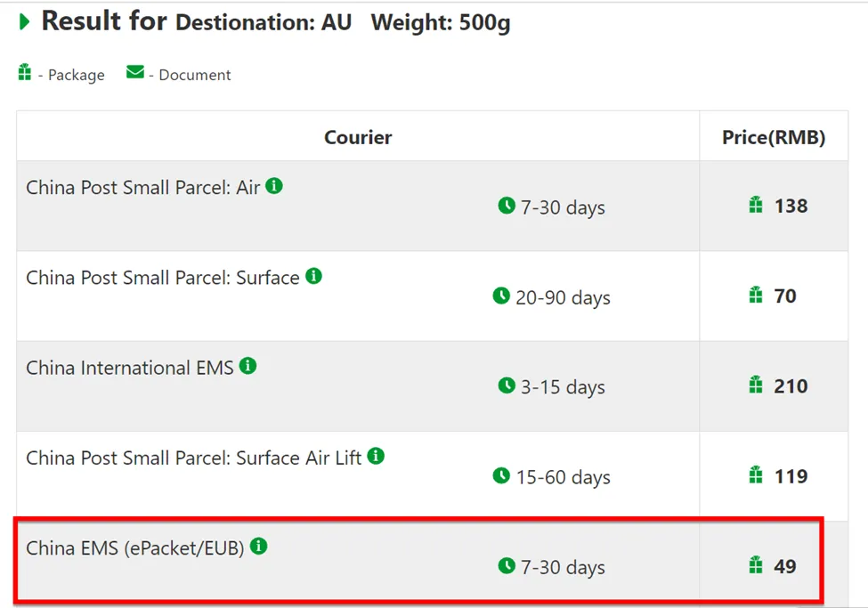Click the price 70 for Surface parcel
Screen dimensions: 868x608
point(785,296)
